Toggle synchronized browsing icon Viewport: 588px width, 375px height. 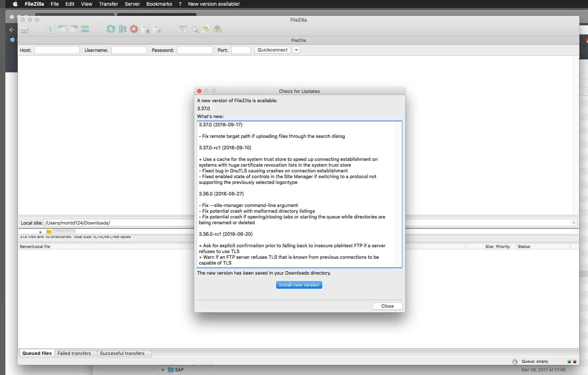(x=206, y=29)
